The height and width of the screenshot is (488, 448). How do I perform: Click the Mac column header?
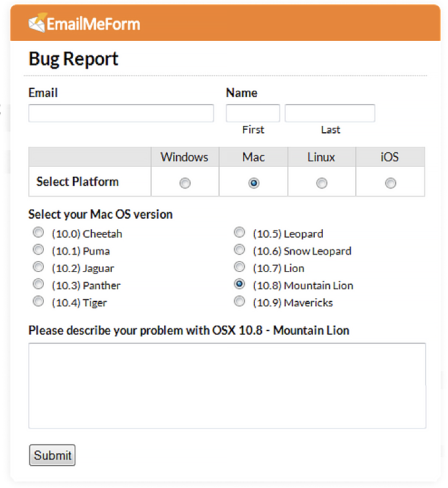tap(254, 157)
